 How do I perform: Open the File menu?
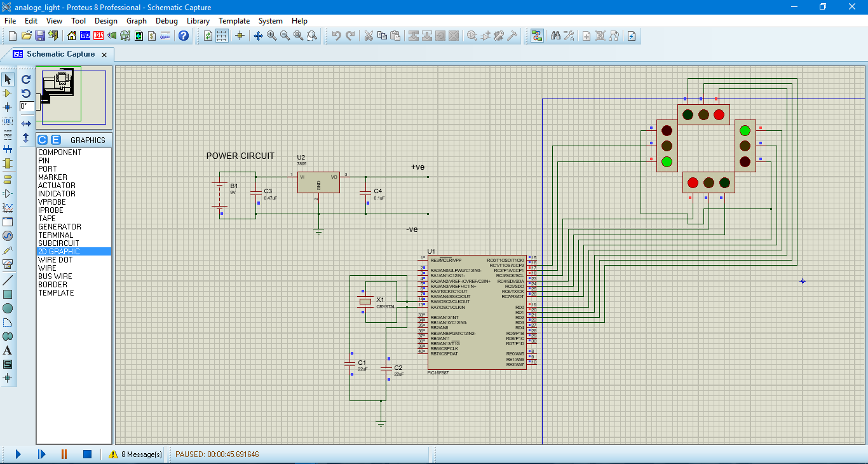(x=10, y=21)
